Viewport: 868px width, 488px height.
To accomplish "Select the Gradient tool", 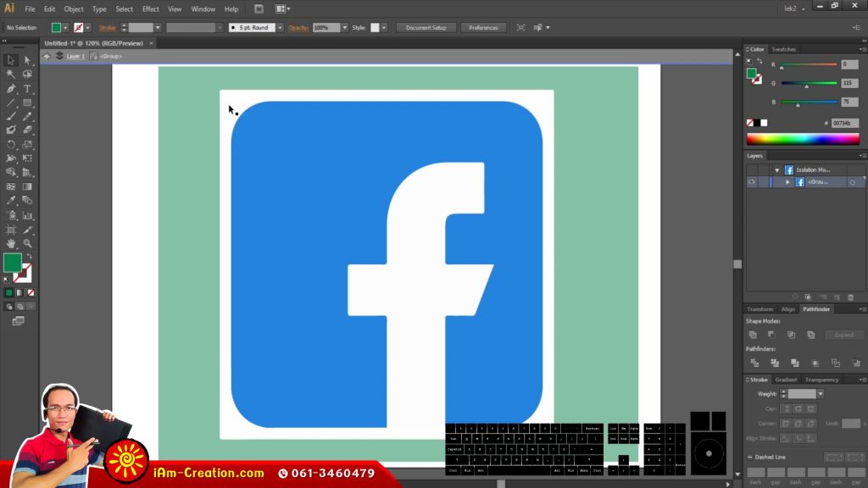I will point(27,186).
